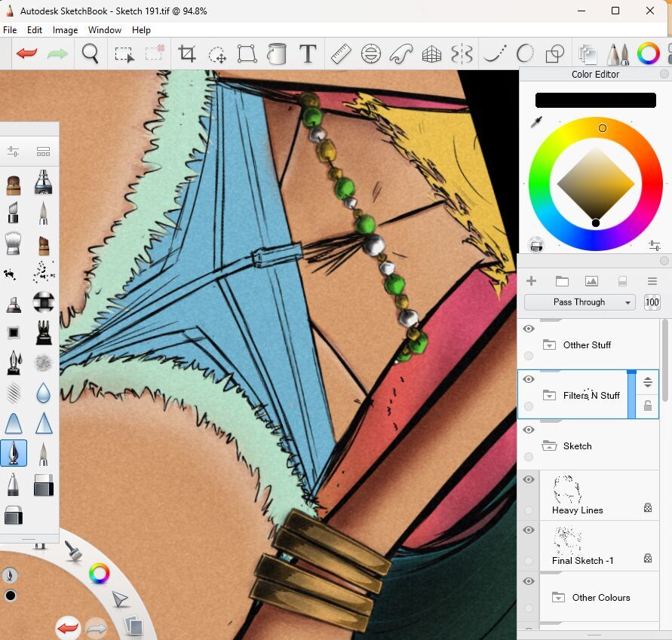Select the Crop tool in toolbar

tap(186, 54)
